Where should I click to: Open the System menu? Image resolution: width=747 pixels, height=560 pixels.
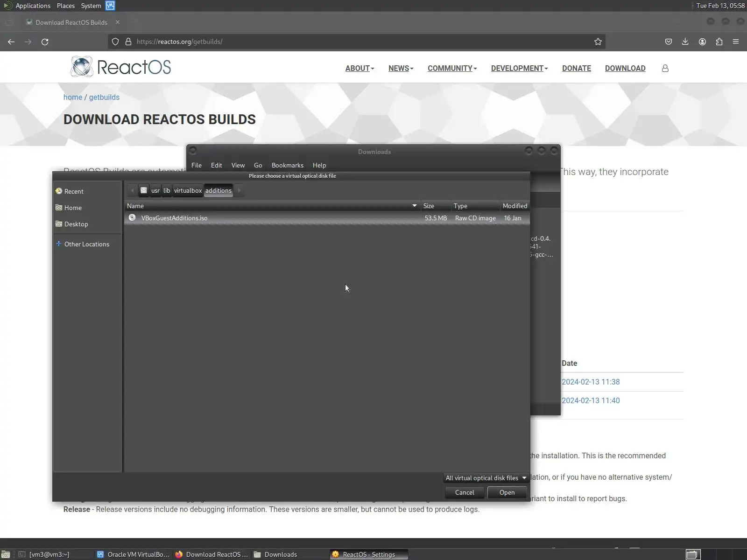(x=91, y=6)
